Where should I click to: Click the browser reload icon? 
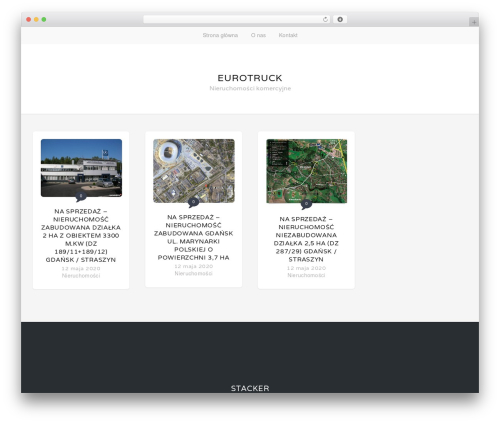pos(325,19)
